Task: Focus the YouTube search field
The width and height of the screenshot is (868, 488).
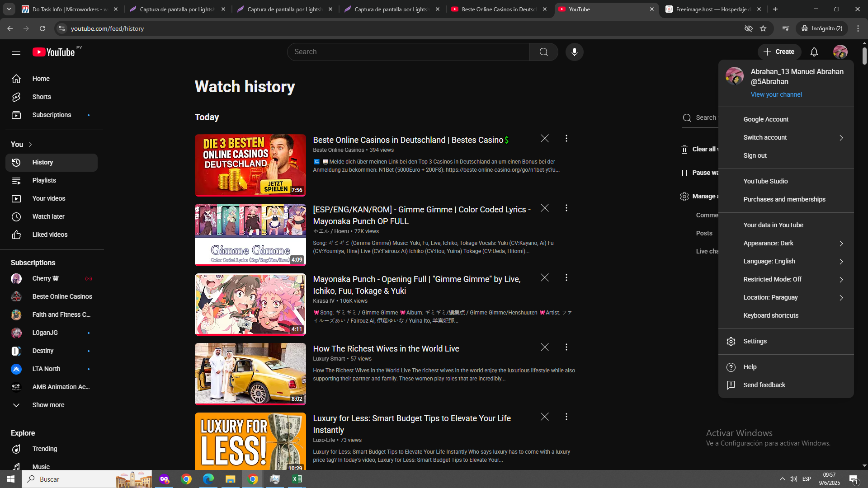Action: click(409, 52)
